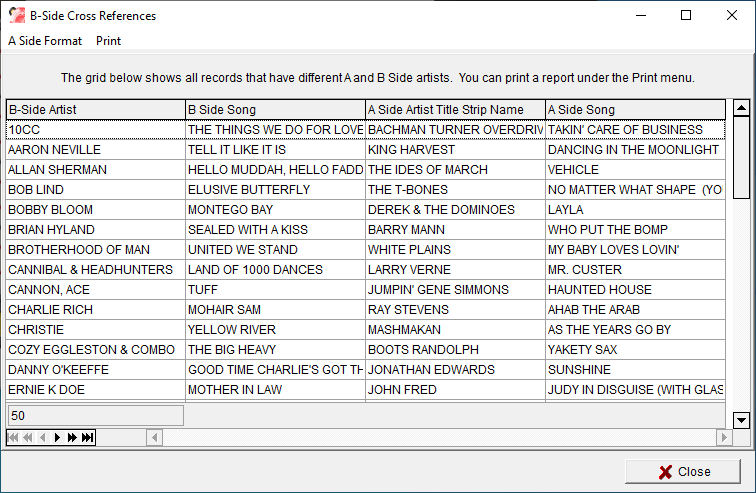Click the THE IDES OF MARCH cell
The height and width of the screenshot is (493, 756).
pyautogui.click(x=455, y=170)
